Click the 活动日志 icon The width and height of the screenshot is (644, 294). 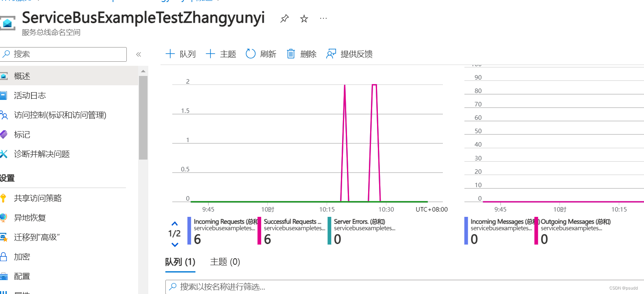3,95
